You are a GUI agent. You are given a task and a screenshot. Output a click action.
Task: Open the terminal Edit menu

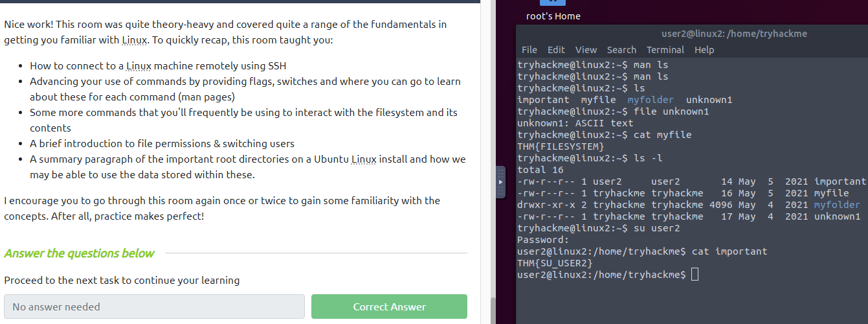[x=556, y=50]
